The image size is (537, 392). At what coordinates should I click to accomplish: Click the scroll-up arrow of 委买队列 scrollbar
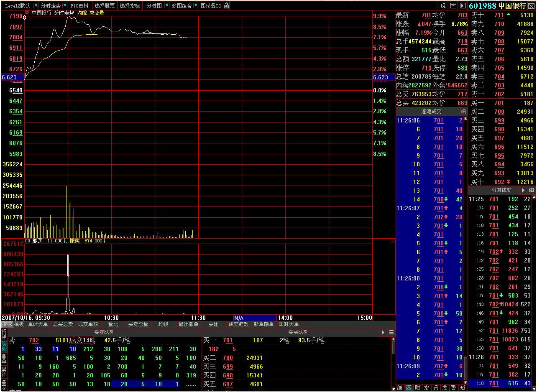393,339
